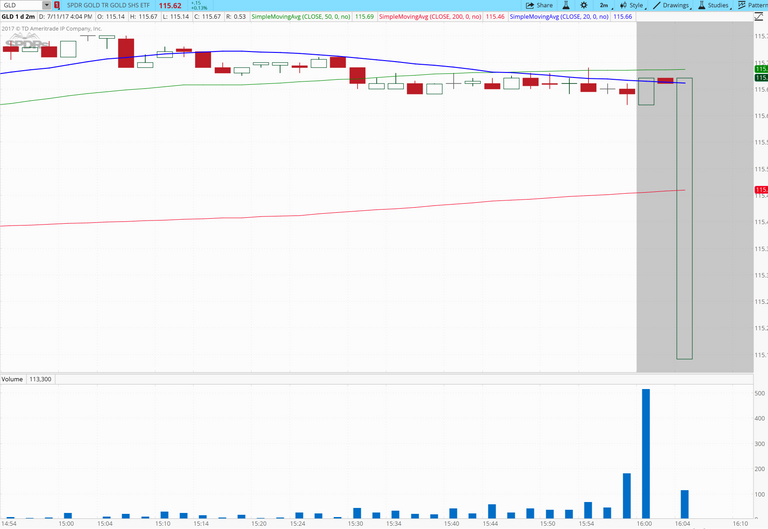The height and width of the screenshot is (529, 768).
Task: Click the expand chart icon below toolbar
Action: tap(758, 17)
